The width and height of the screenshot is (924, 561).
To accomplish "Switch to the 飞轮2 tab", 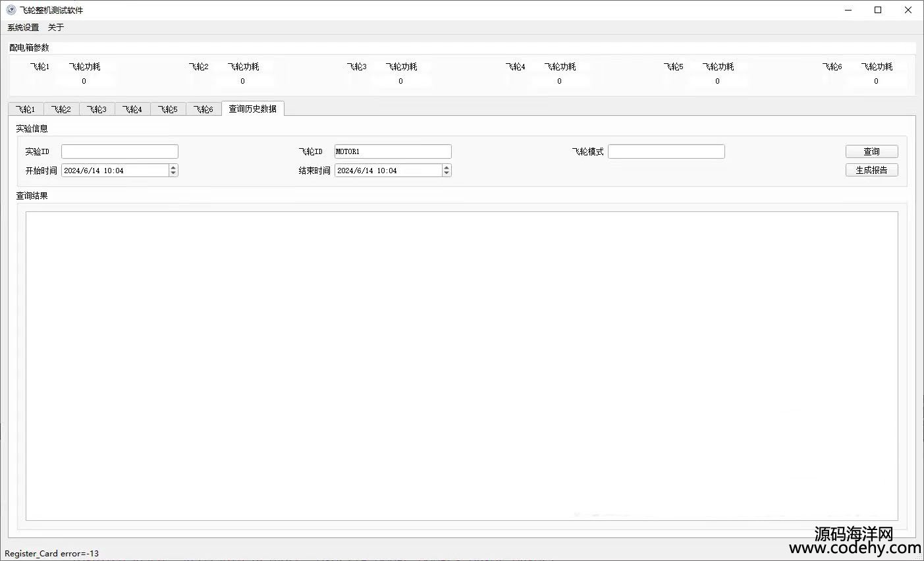I will point(61,109).
